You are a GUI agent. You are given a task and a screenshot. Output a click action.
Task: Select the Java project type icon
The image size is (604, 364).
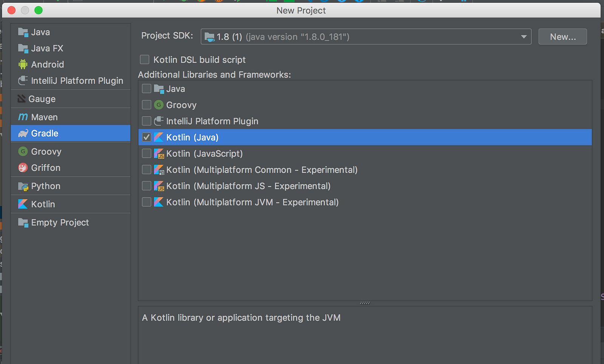click(23, 32)
